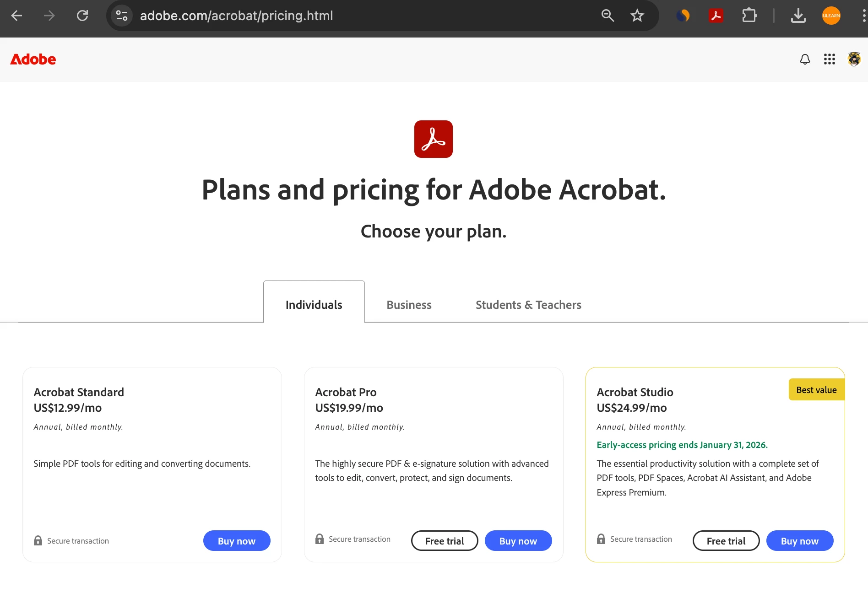Go back with the browser back arrow
The width and height of the screenshot is (868, 593).
click(x=17, y=16)
